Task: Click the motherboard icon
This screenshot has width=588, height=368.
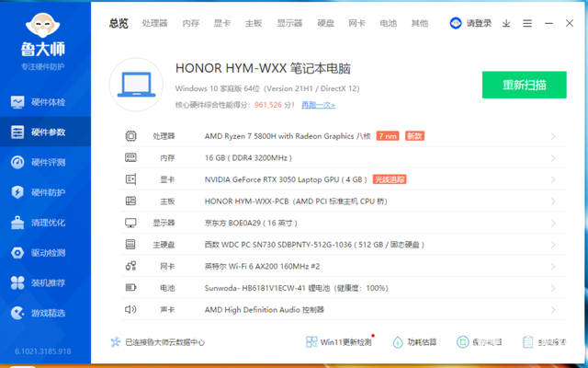Action: click(x=130, y=201)
